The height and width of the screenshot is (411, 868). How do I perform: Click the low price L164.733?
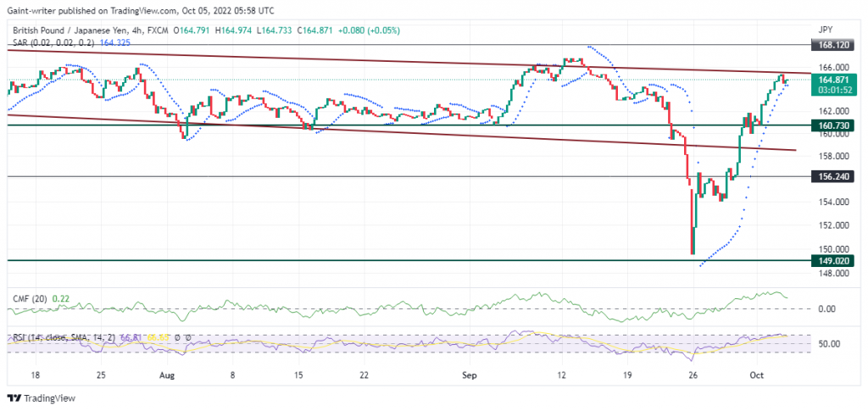pos(274,31)
